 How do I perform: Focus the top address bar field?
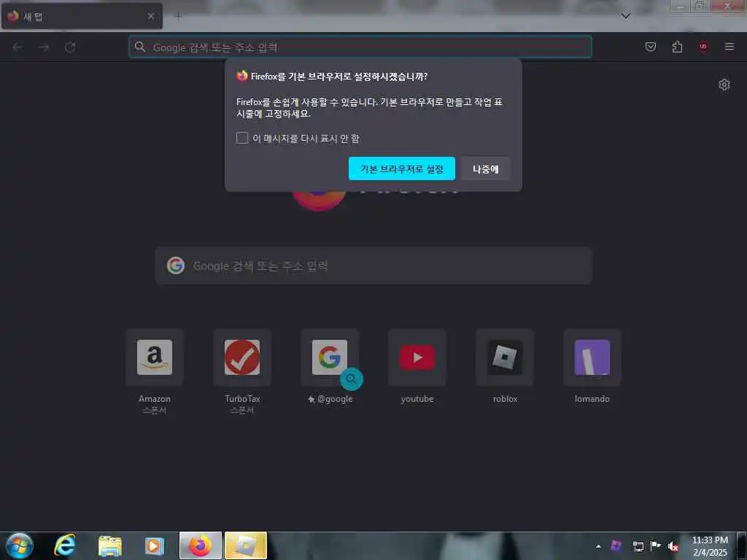tap(360, 47)
